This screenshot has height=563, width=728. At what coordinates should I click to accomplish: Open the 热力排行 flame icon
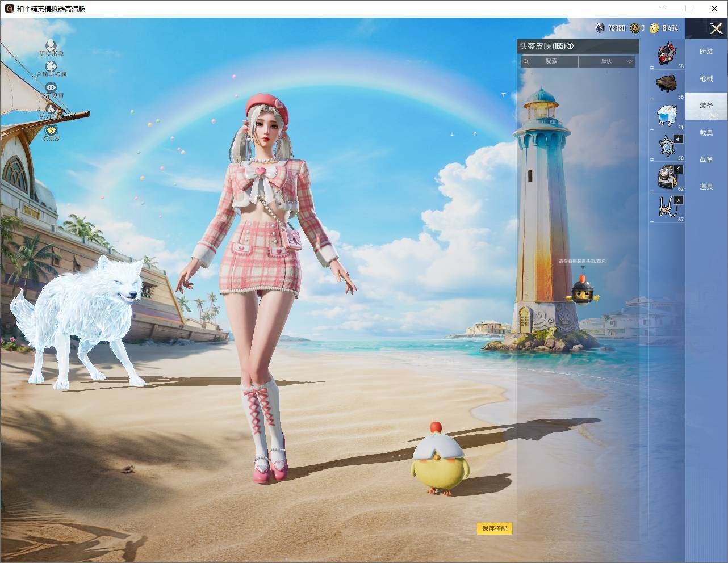click(51, 108)
